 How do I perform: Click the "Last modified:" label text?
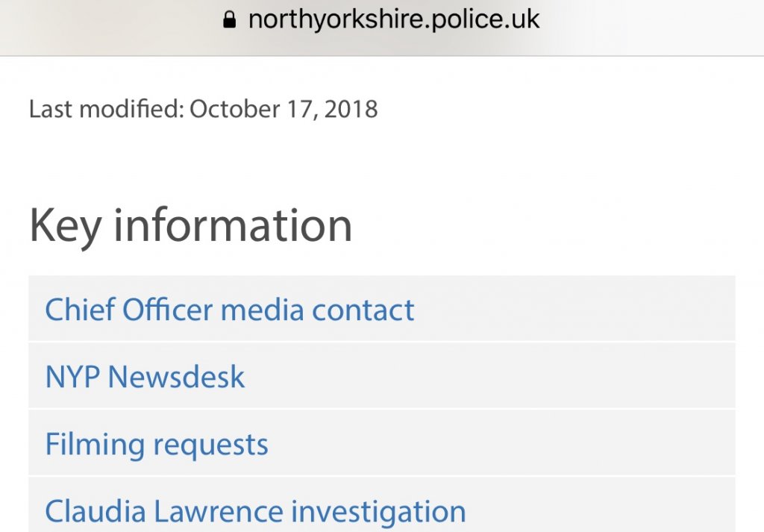click(105, 110)
